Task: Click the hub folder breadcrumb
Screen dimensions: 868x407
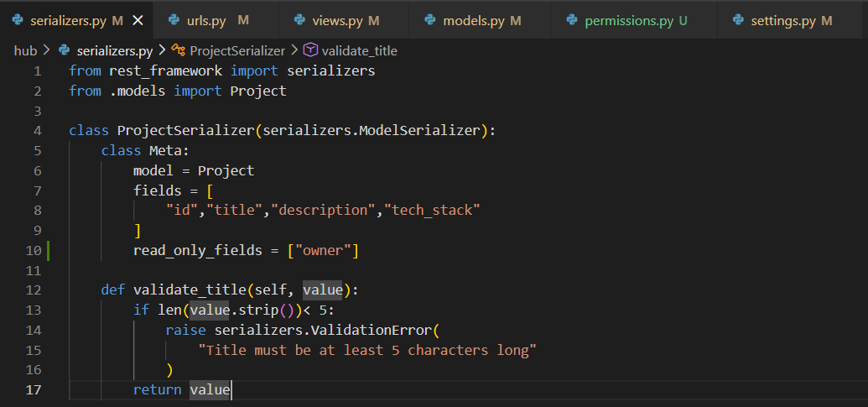Action: point(25,51)
